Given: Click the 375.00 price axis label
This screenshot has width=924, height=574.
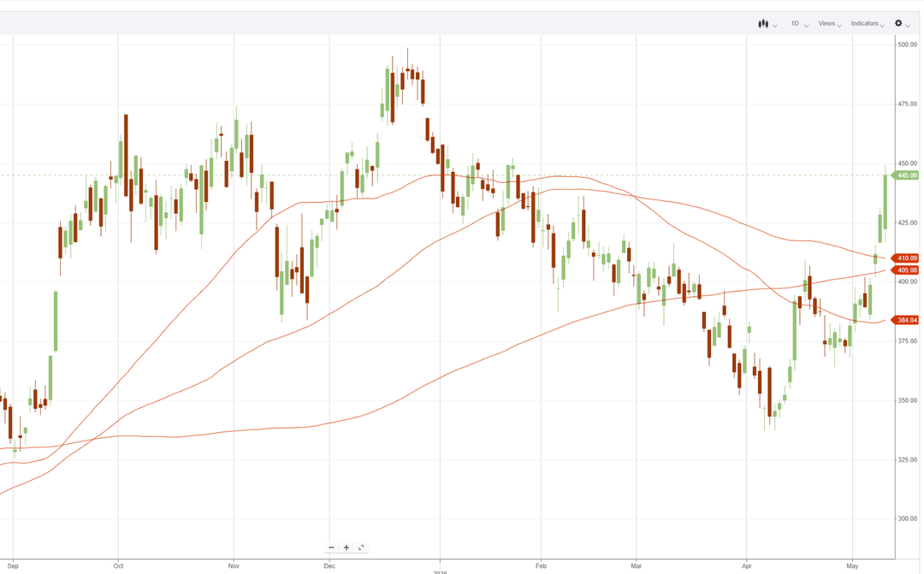Looking at the screenshot, I should [x=908, y=341].
